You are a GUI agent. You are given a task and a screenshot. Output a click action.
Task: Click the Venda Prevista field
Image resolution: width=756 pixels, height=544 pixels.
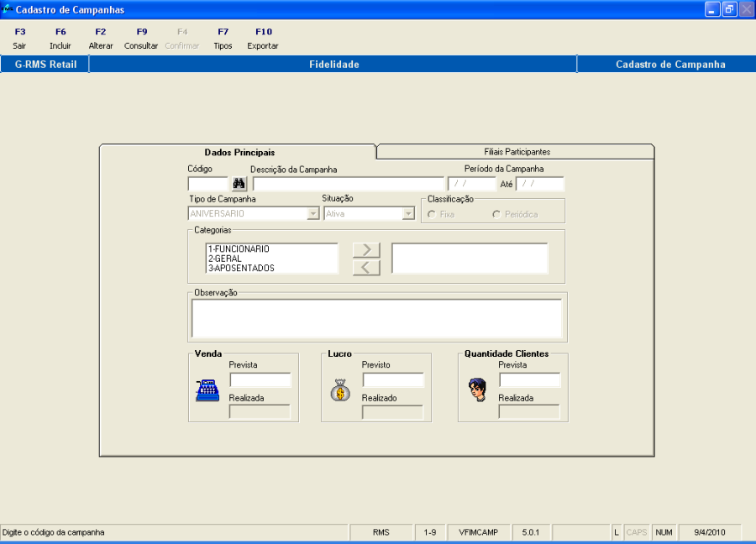coord(260,380)
